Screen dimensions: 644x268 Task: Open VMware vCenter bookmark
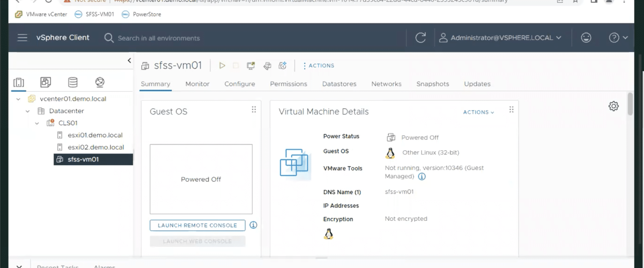41,14
